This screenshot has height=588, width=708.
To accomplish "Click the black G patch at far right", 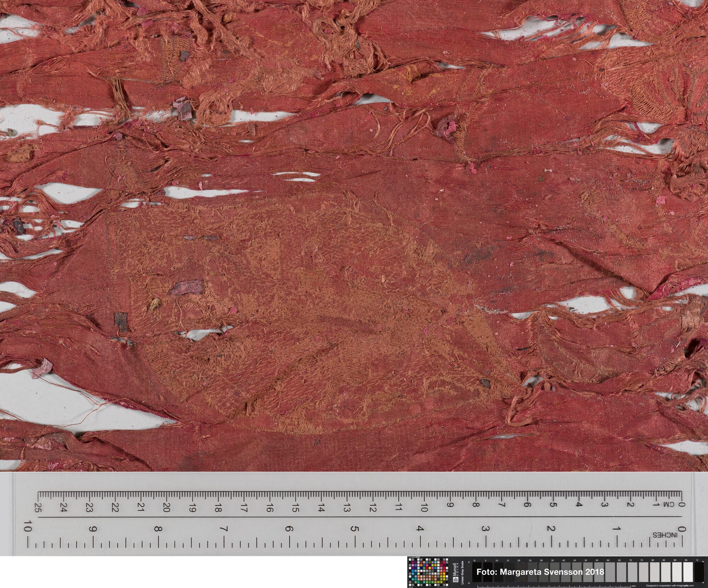I will 699,572.
